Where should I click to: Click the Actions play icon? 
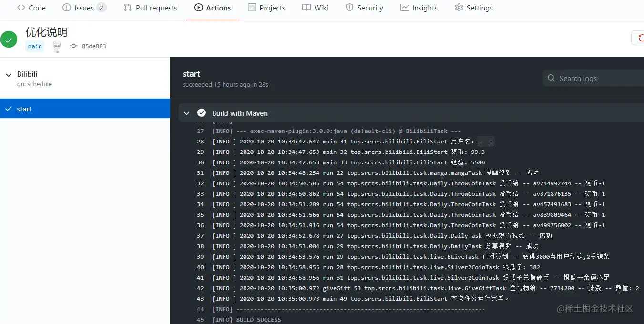point(198,8)
